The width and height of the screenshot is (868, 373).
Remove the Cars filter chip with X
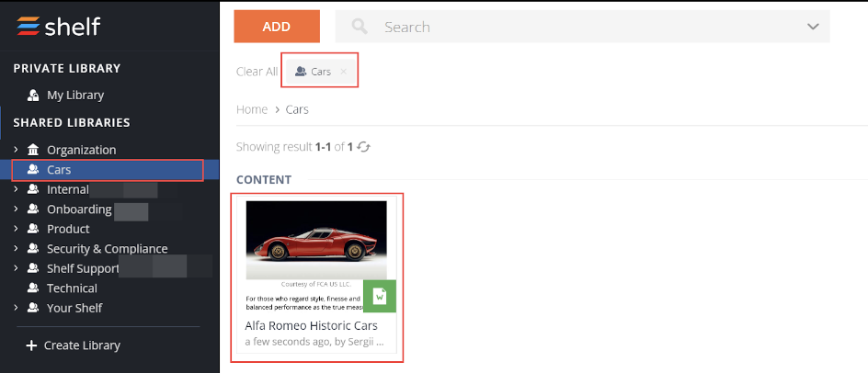pos(344,72)
